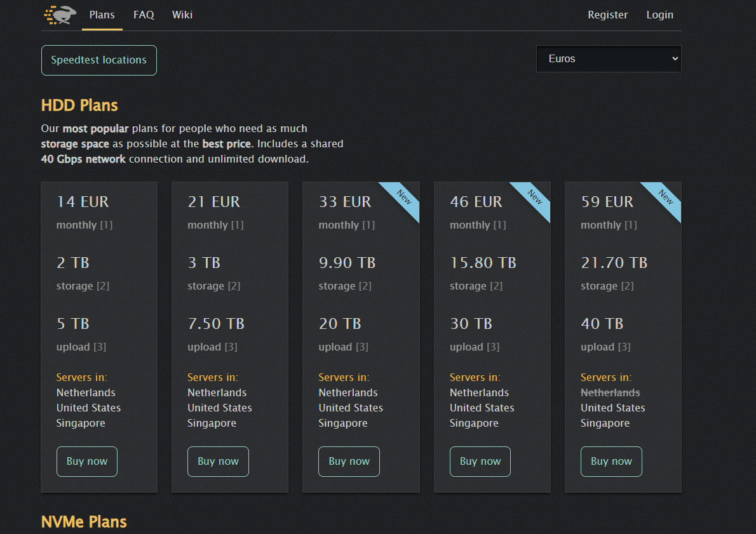Buy the 14 EUR HDD plan

tap(87, 462)
